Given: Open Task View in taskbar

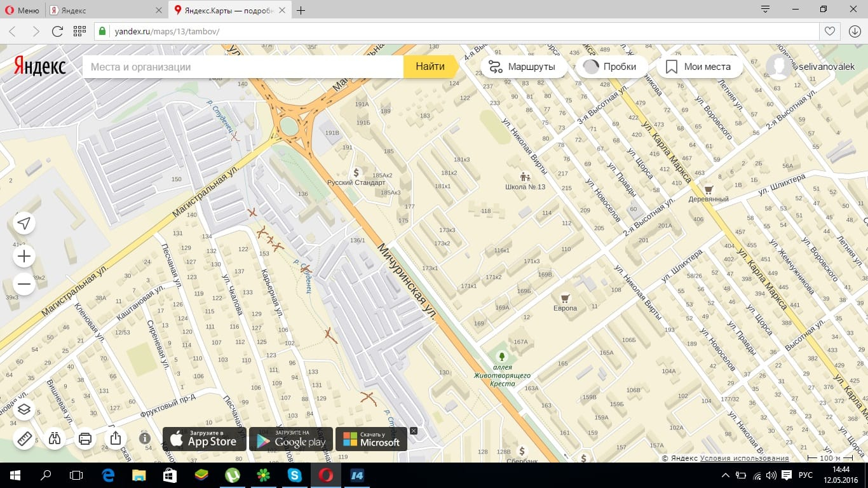Looking at the screenshot, I should pyautogui.click(x=76, y=475).
